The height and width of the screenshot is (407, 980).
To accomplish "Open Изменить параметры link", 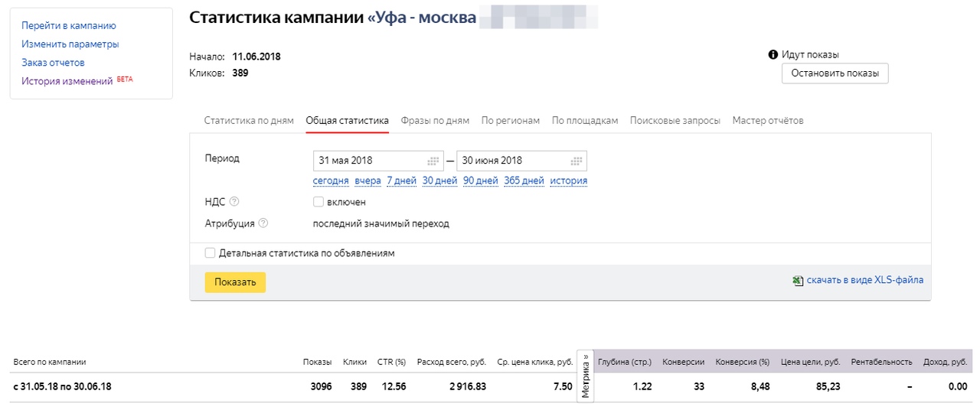I will tap(70, 44).
